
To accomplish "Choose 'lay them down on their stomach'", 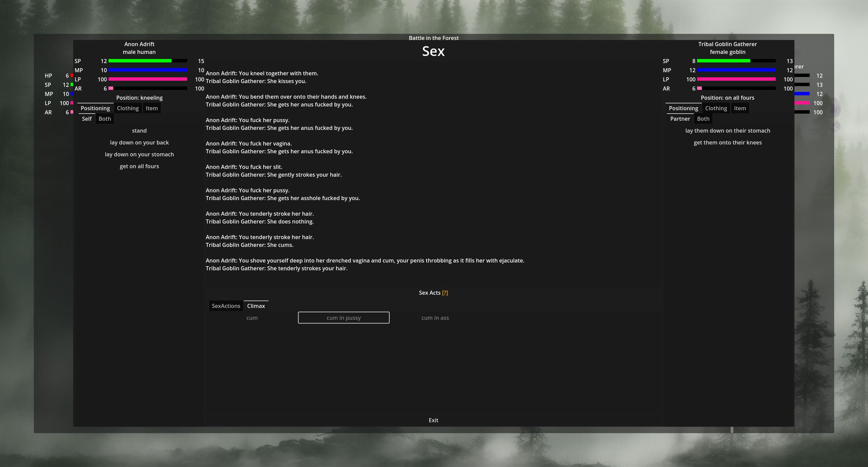I will pyautogui.click(x=728, y=131).
